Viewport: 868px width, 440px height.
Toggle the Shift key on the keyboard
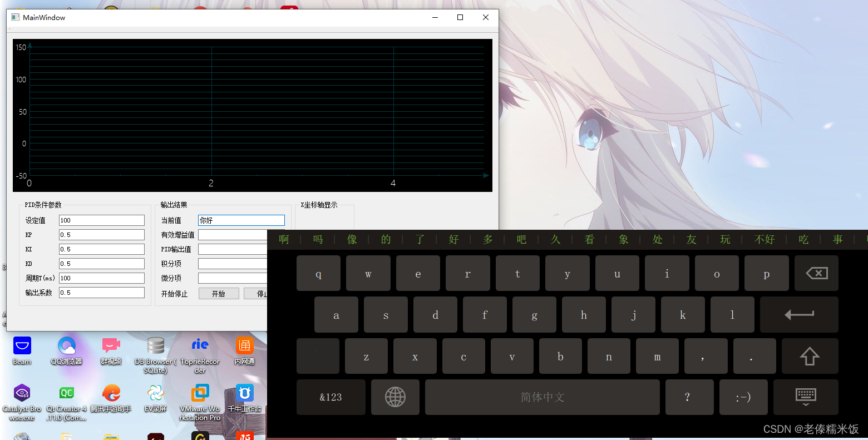(x=810, y=356)
